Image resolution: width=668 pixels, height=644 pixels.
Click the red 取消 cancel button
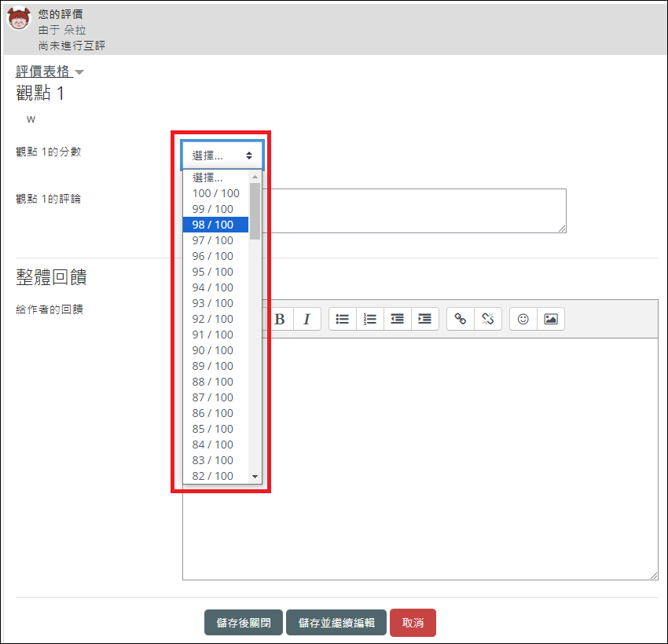tap(413, 623)
